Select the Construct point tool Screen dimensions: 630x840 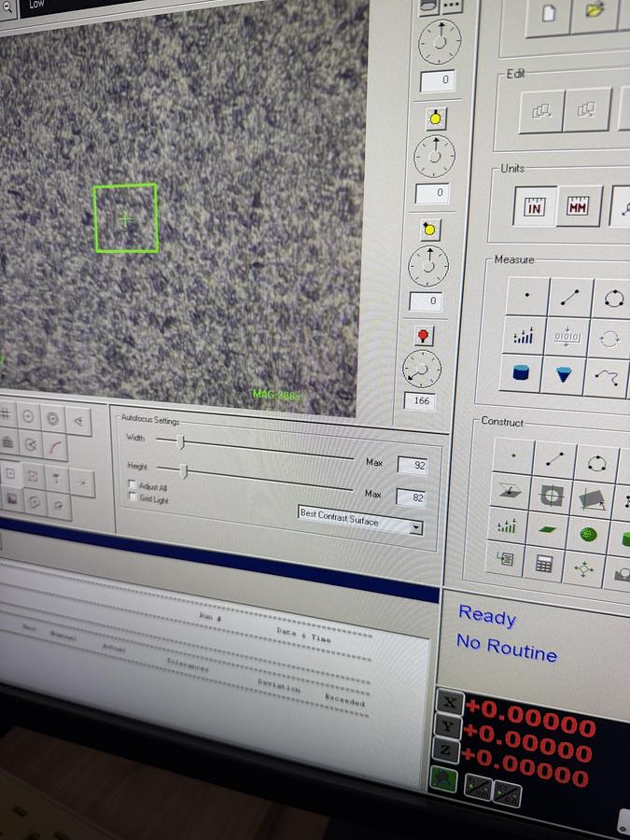[513, 455]
